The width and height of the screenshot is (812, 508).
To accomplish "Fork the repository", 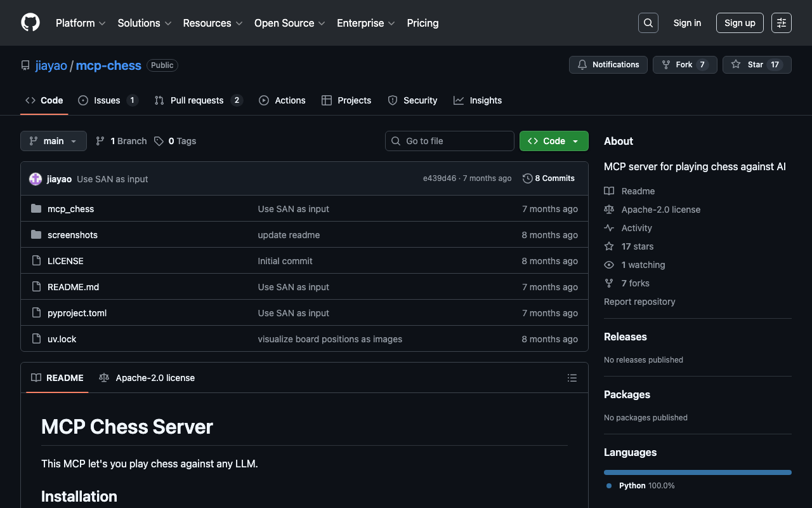I will pyautogui.click(x=684, y=65).
